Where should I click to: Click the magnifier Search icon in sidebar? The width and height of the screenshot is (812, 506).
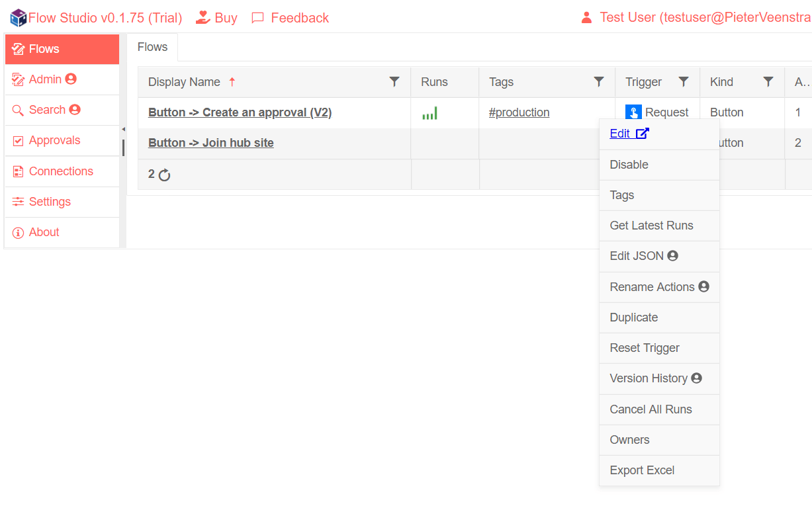pyautogui.click(x=18, y=110)
